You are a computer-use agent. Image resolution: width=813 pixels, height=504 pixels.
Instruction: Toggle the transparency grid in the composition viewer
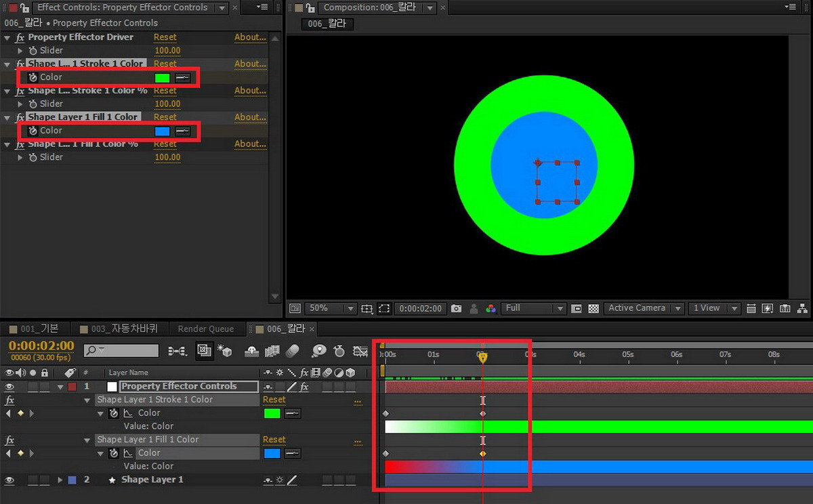[594, 308]
